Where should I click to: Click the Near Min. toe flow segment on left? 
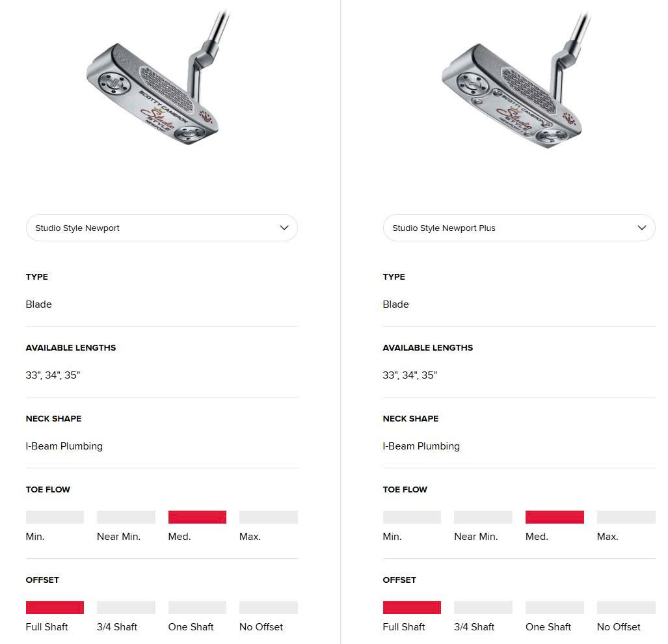coord(126,517)
